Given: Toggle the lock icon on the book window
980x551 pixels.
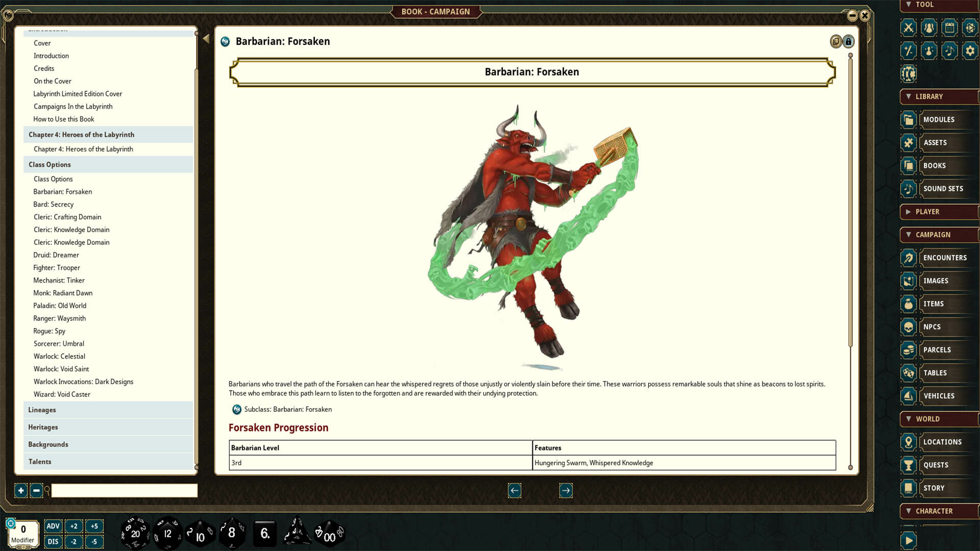Looking at the screenshot, I should click(x=849, y=41).
